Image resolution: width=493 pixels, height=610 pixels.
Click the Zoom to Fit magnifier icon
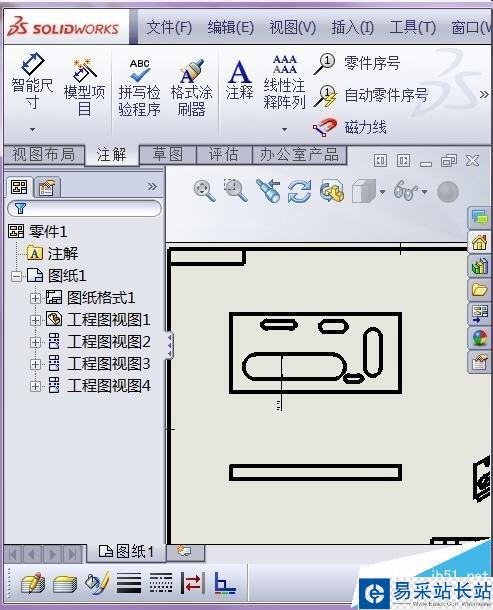pos(204,191)
